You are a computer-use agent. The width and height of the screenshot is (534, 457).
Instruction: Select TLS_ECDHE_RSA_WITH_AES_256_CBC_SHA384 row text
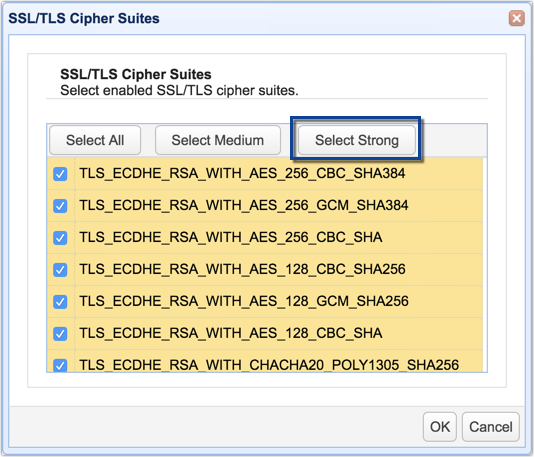point(242,174)
